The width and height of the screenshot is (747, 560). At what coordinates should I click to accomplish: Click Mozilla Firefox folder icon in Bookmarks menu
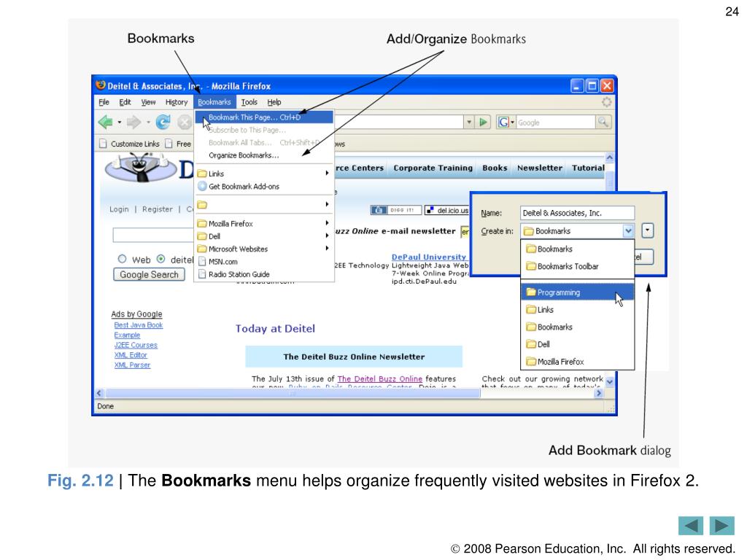point(202,223)
